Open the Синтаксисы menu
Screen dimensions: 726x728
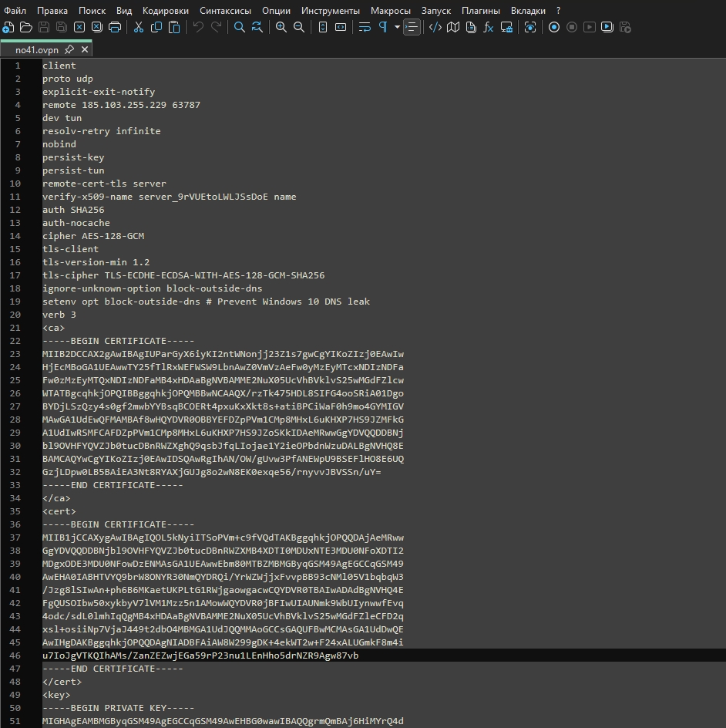tap(224, 11)
